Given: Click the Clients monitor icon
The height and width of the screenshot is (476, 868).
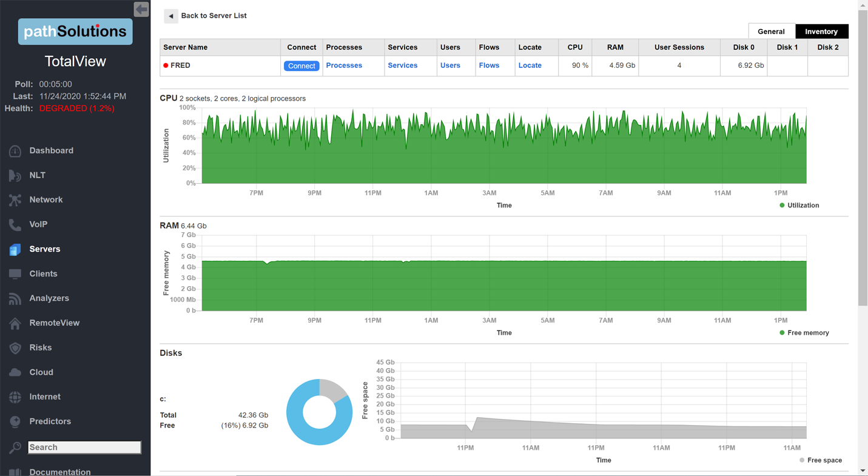Looking at the screenshot, I should click(x=15, y=274).
